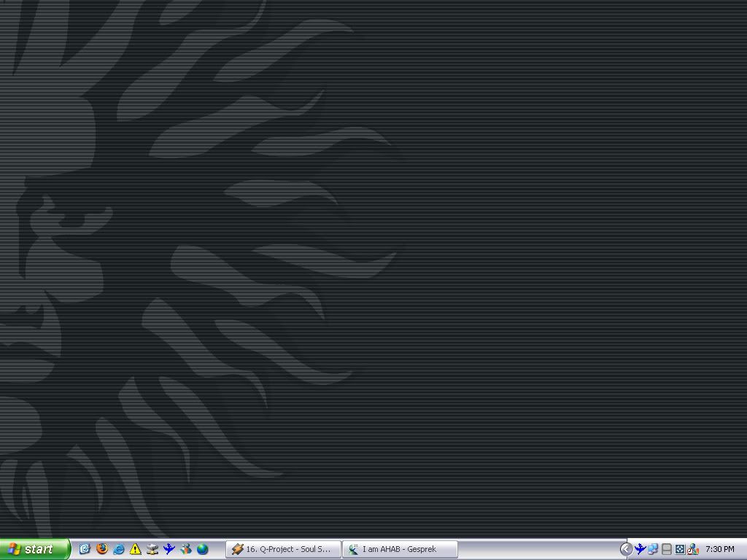This screenshot has height=560, width=747.
Task: Launch Mozilla Firefox from Quick Launch
Action: click(x=102, y=549)
